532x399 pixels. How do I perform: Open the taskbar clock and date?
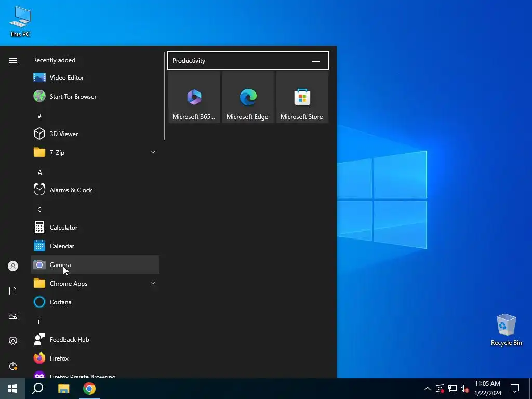[487, 389]
